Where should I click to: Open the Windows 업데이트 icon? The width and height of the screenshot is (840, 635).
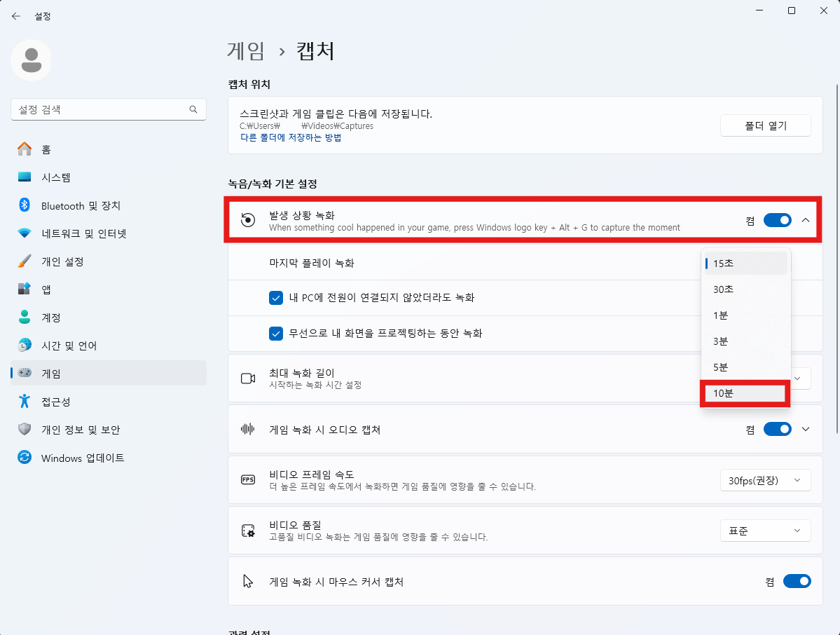tap(25, 458)
